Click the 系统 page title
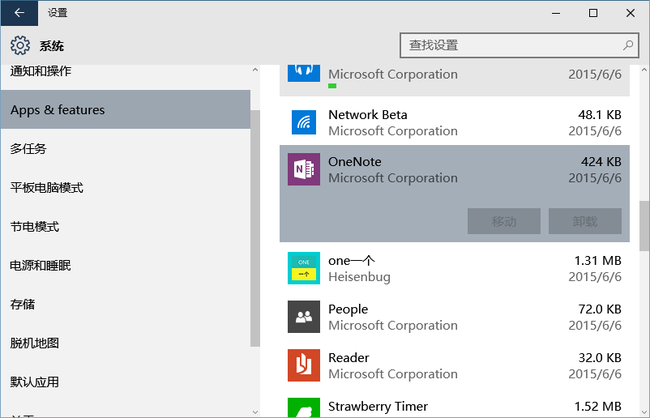 (x=51, y=46)
